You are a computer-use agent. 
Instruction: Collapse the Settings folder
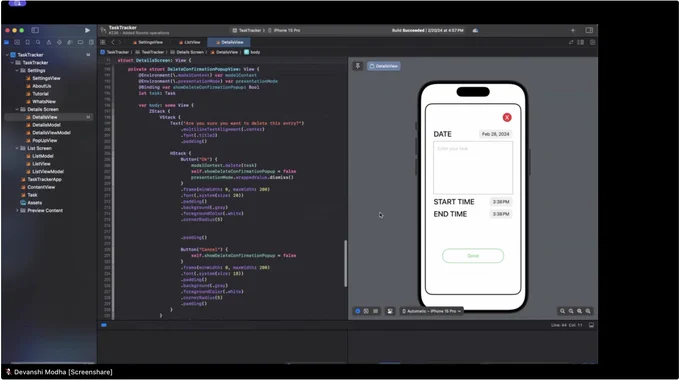(17, 70)
